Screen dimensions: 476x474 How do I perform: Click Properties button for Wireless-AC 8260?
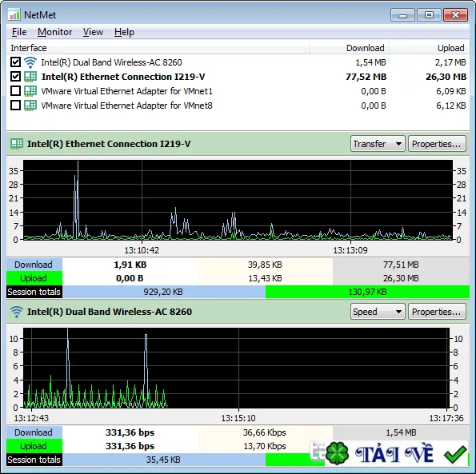pos(437,312)
